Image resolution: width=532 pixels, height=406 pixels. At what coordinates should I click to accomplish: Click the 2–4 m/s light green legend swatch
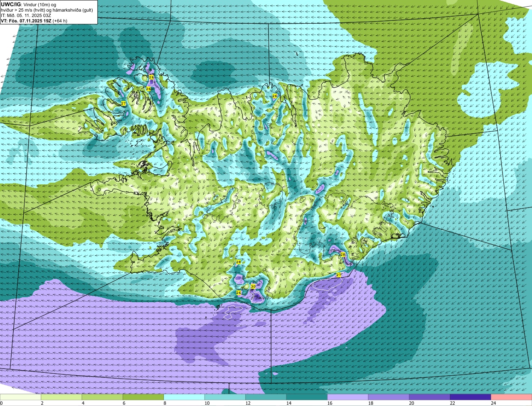point(62,397)
